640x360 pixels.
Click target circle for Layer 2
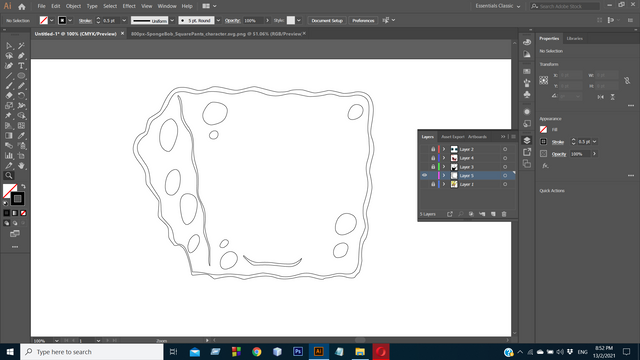pos(505,149)
